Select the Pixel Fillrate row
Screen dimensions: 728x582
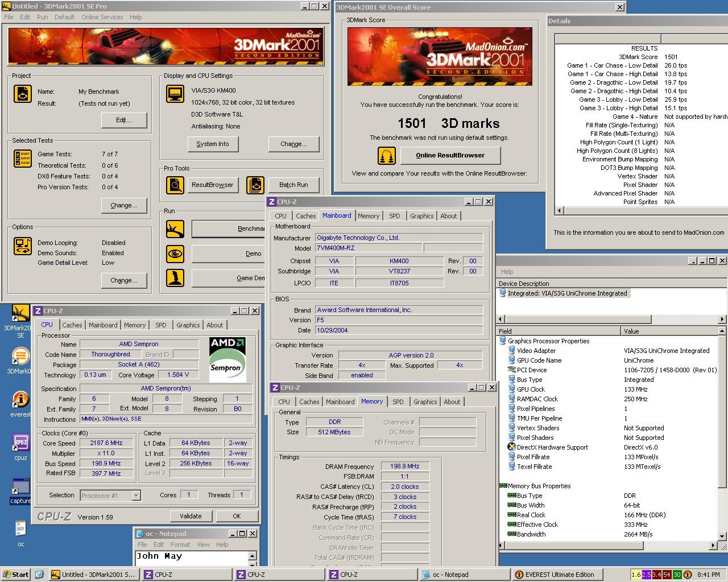pyautogui.click(x=608, y=457)
